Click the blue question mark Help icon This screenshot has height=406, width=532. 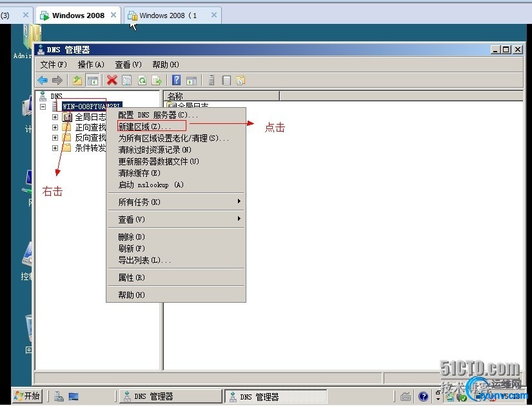[177, 81]
